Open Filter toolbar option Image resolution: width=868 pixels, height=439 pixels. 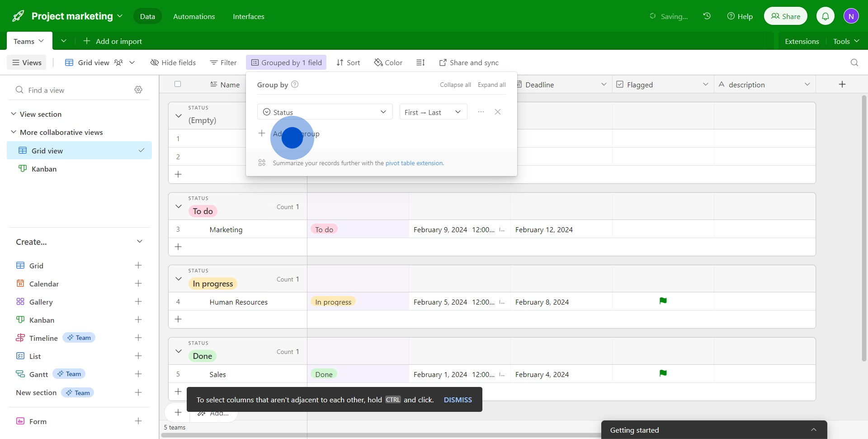(223, 62)
